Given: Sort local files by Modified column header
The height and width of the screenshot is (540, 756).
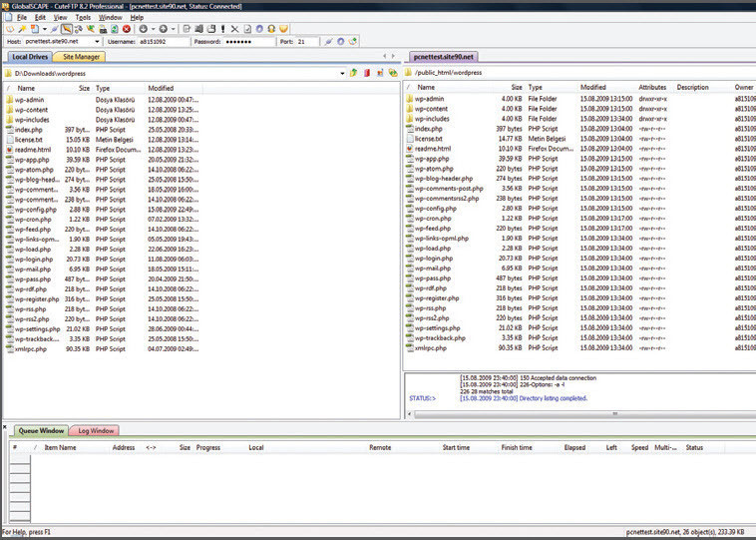Looking at the screenshot, I should point(161,88).
